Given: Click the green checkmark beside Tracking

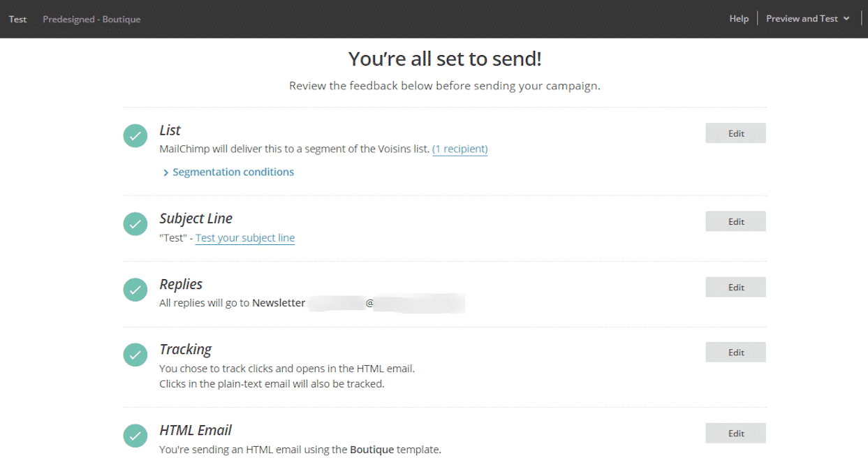Looking at the screenshot, I should pos(135,355).
